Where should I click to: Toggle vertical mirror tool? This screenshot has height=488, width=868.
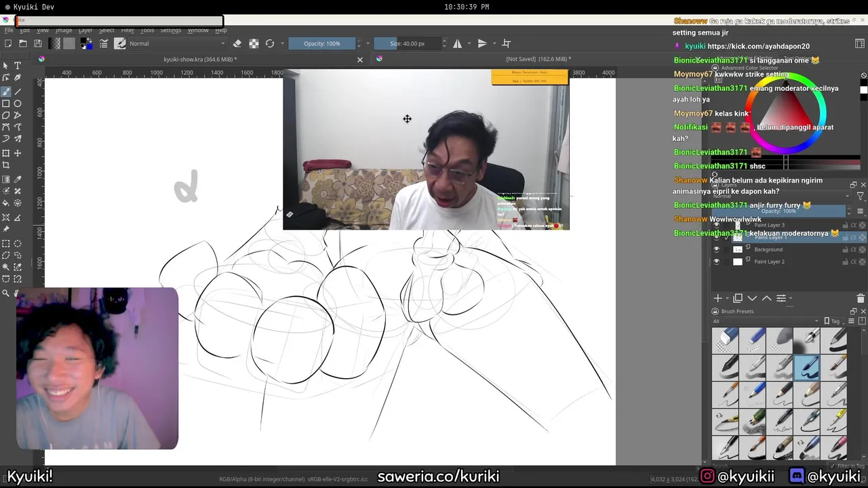point(482,43)
